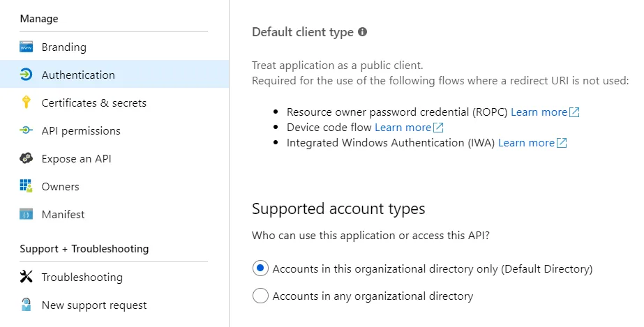Click the Authentication arrow icon
The image size is (644, 327).
(27, 75)
